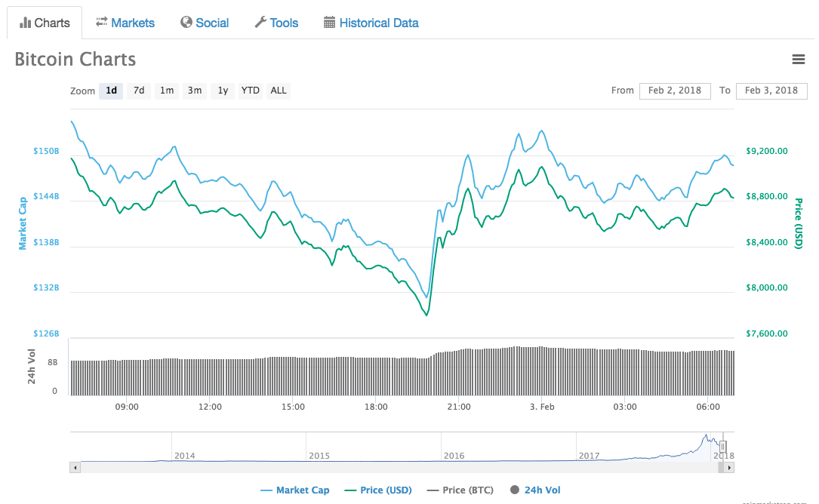Click the Bitcoin Charts heading
The height and width of the screenshot is (504, 819).
click(x=75, y=59)
